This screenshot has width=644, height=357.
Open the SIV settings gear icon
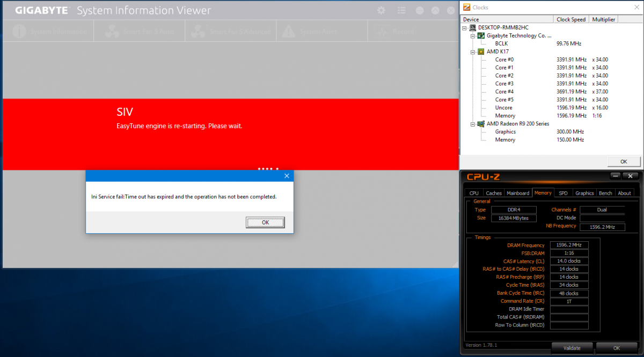(381, 11)
